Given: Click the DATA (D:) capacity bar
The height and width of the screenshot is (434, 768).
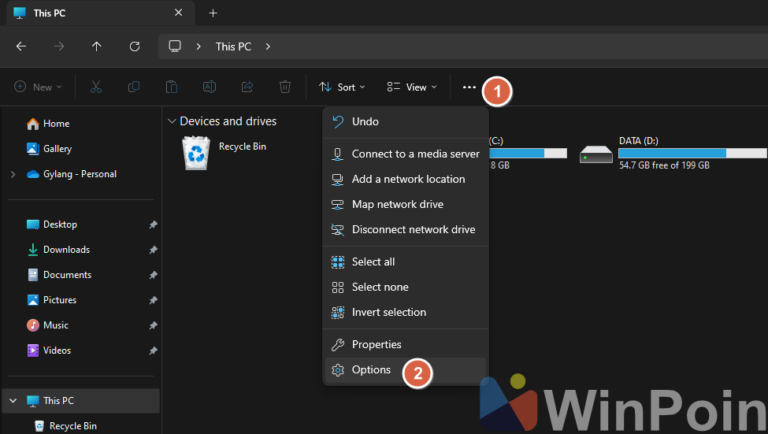Looking at the screenshot, I should pyautogui.click(x=692, y=153).
